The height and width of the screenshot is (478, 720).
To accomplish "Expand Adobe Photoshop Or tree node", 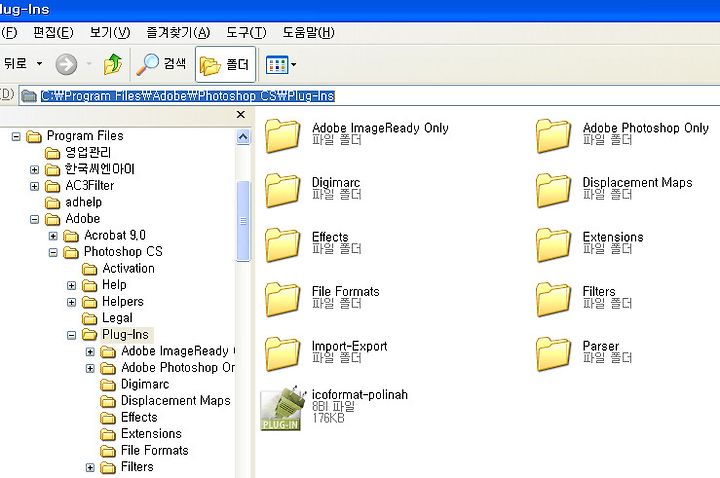I will click(x=90, y=368).
